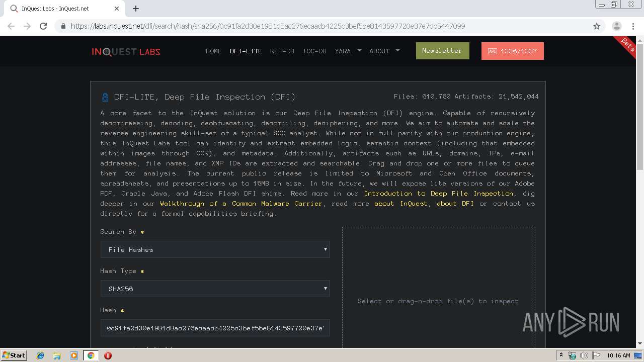The width and height of the screenshot is (644, 362).
Task: Open the Windows Start menu
Action: point(14,355)
